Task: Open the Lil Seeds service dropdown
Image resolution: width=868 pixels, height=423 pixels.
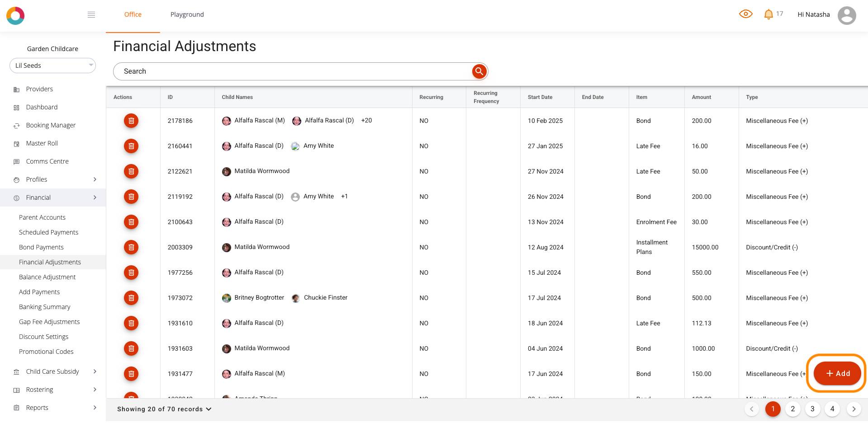Action: 52,66
